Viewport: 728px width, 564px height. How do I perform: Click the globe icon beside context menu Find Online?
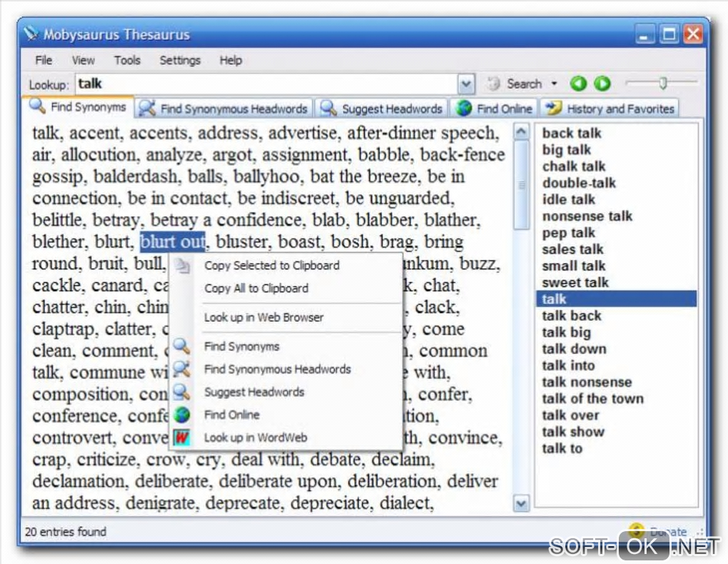[x=182, y=414]
